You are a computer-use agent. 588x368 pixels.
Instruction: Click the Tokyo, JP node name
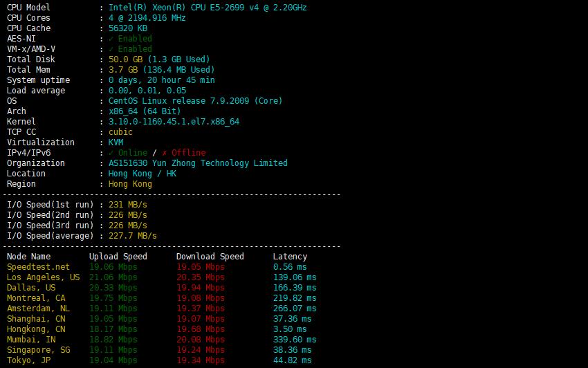[28, 360]
